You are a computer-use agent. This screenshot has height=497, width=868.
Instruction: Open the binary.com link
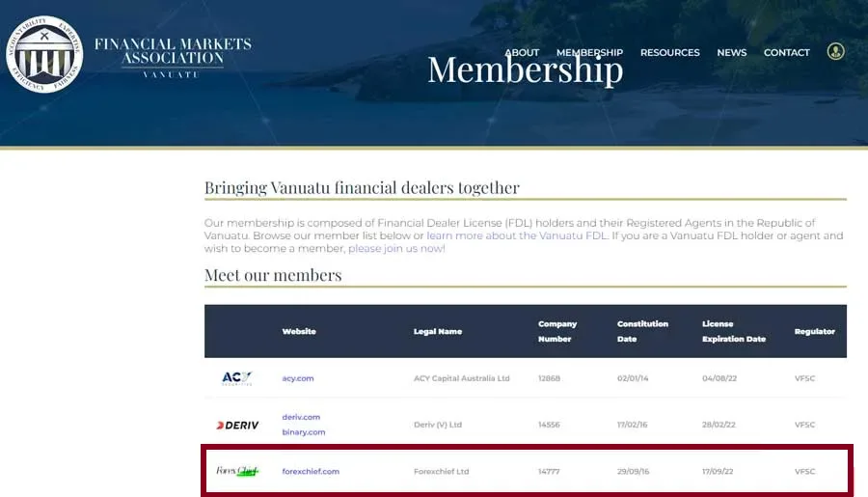click(304, 432)
